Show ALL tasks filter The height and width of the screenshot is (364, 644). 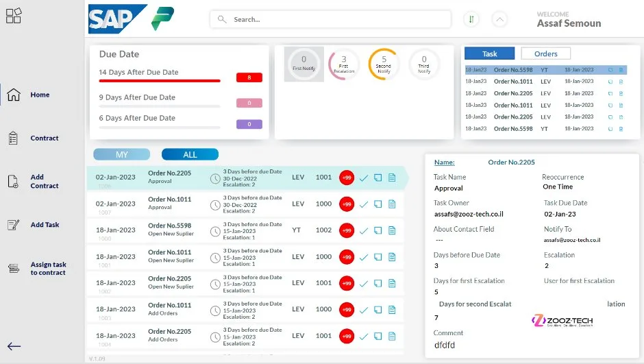[x=190, y=154]
